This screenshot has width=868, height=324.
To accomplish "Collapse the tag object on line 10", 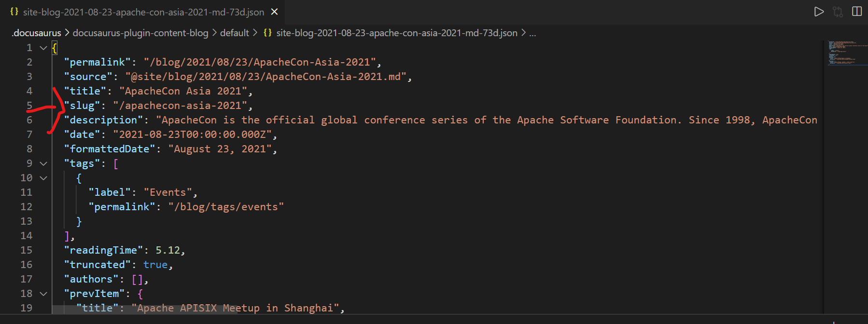I will point(43,177).
